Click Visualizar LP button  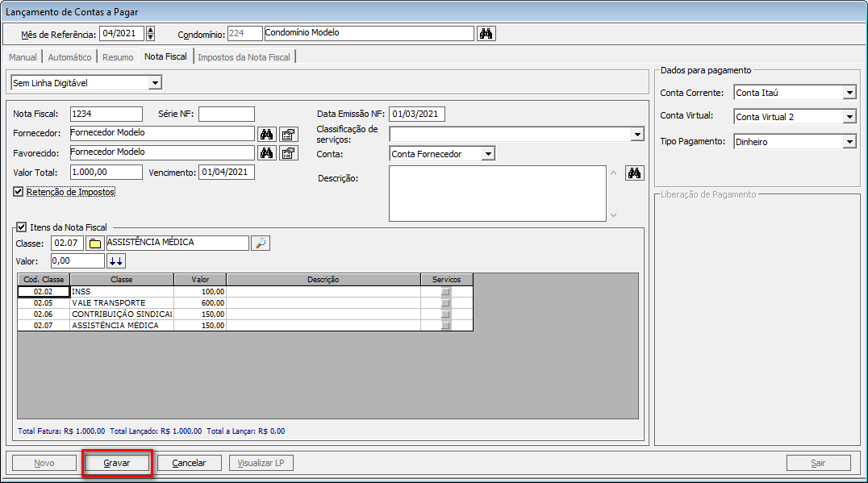[x=261, y=463]
